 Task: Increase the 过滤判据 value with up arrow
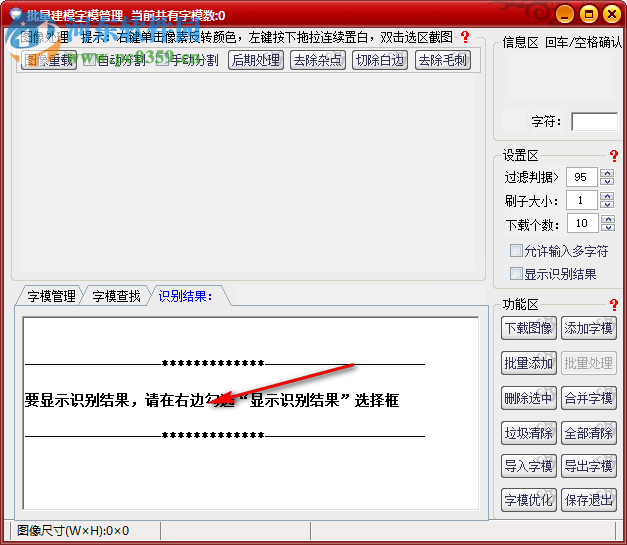(x=607, y=173)
